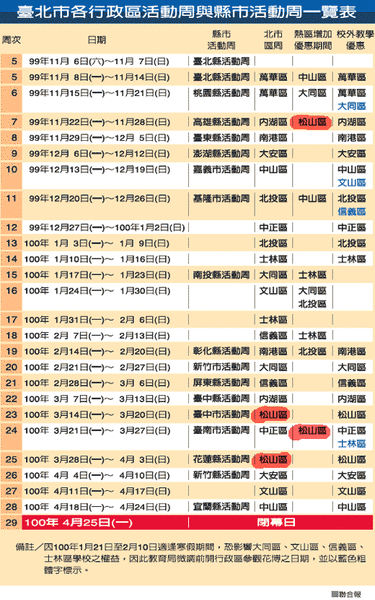Click 信義區 in week 18 北市區周 column
Screen dimensions: 375x600
click(x=273, y=336)
